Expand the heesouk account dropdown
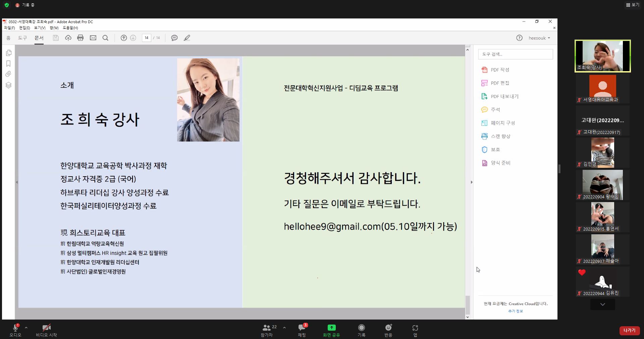Image resolution: width=644 pixels, height=339 pixels. click(x=539, y=38)
